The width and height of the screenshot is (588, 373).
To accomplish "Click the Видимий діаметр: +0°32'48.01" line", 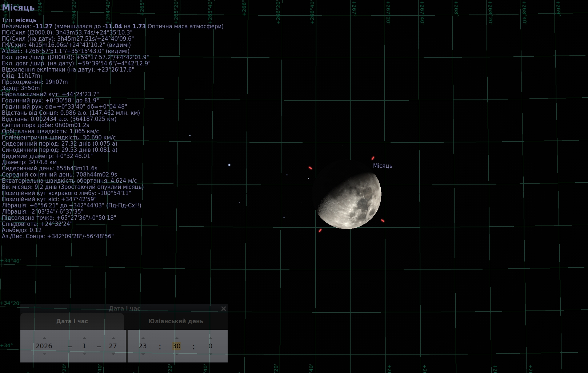I will pyautogui.click(x=47, y=156).
